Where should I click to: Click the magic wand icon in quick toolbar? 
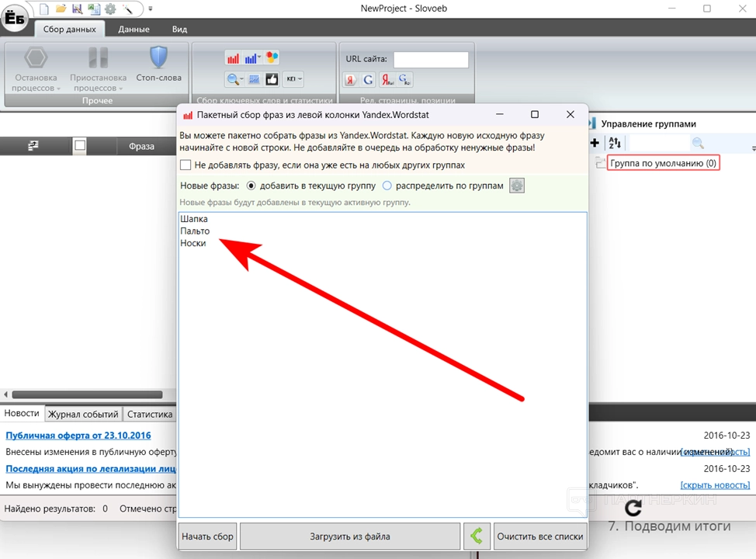[128, 9]
